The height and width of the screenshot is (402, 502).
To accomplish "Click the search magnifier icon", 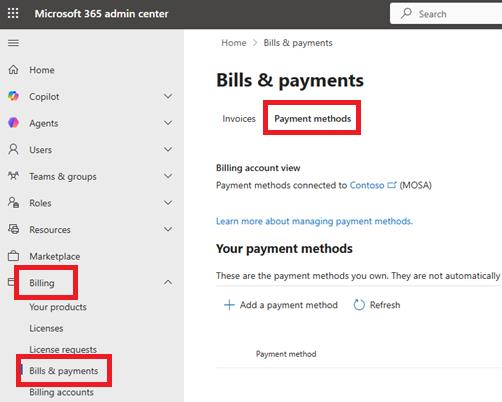I will (x=406, y=13).
